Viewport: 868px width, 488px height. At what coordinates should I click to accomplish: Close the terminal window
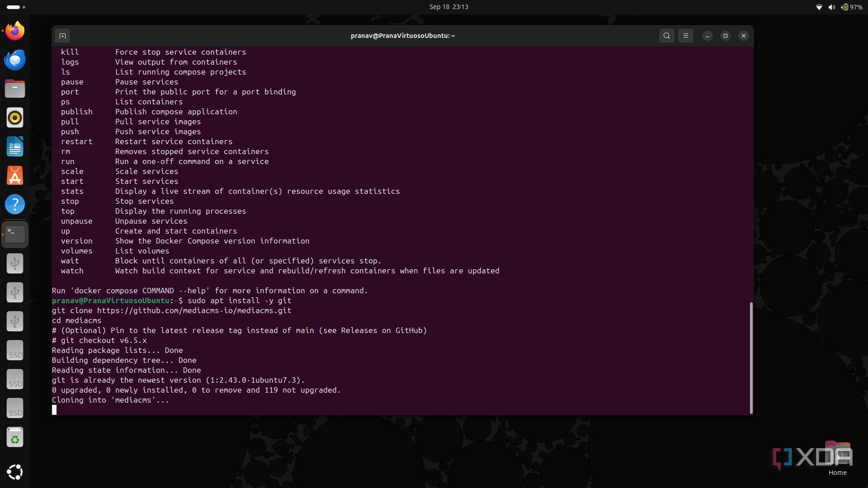pyautogui.click(x=743, y=36)
